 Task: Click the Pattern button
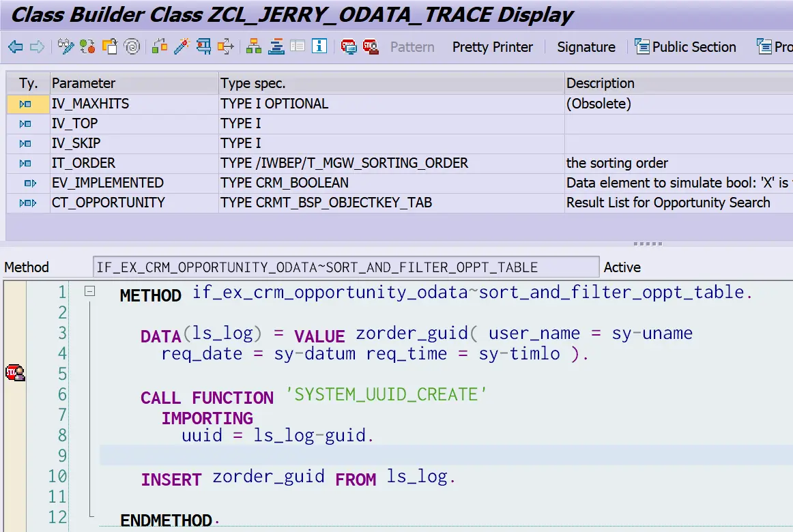coord(412,47)
